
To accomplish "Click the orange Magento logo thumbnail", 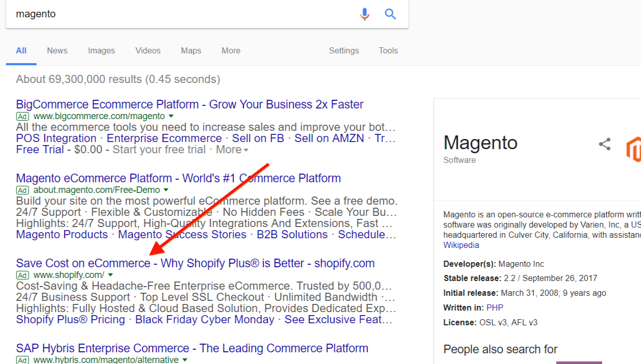I will click(x=633, y=149).
